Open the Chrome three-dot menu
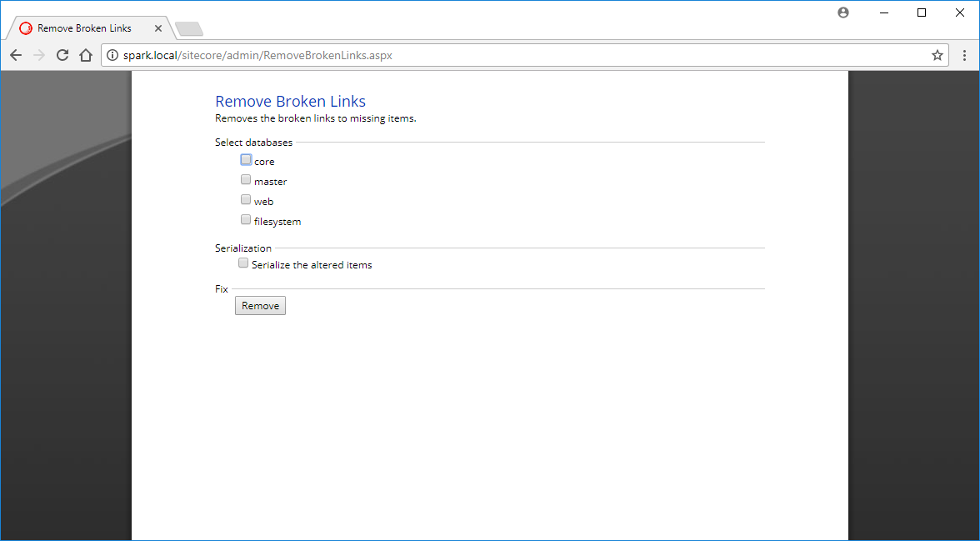This screenshot has width=980, height=541. point(964,55)
